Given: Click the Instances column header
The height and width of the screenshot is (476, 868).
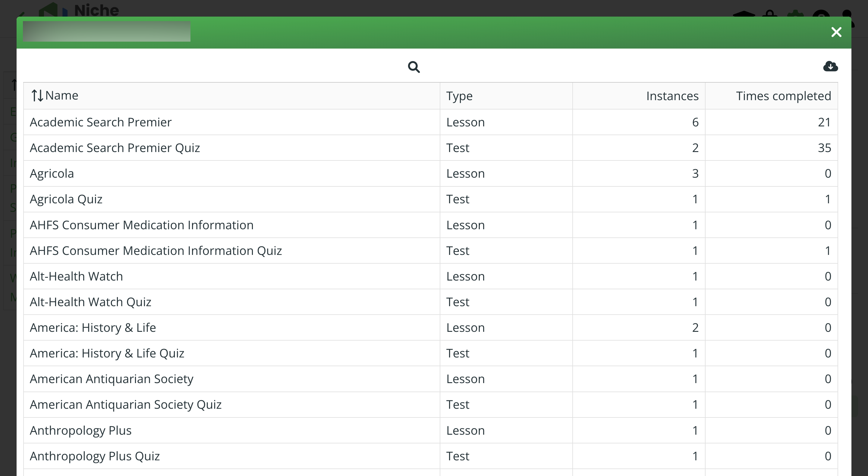Looking at the screenshot, I should [672, 96].
